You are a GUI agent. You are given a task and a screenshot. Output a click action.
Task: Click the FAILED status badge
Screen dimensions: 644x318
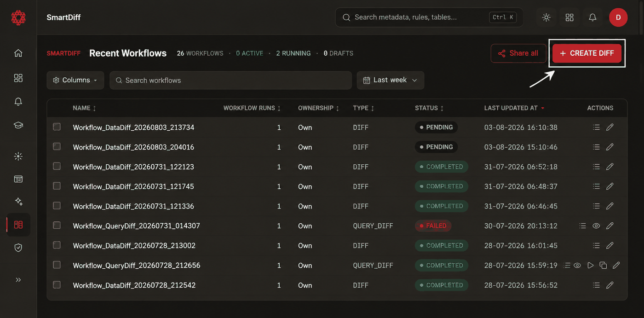click(433, 226)
